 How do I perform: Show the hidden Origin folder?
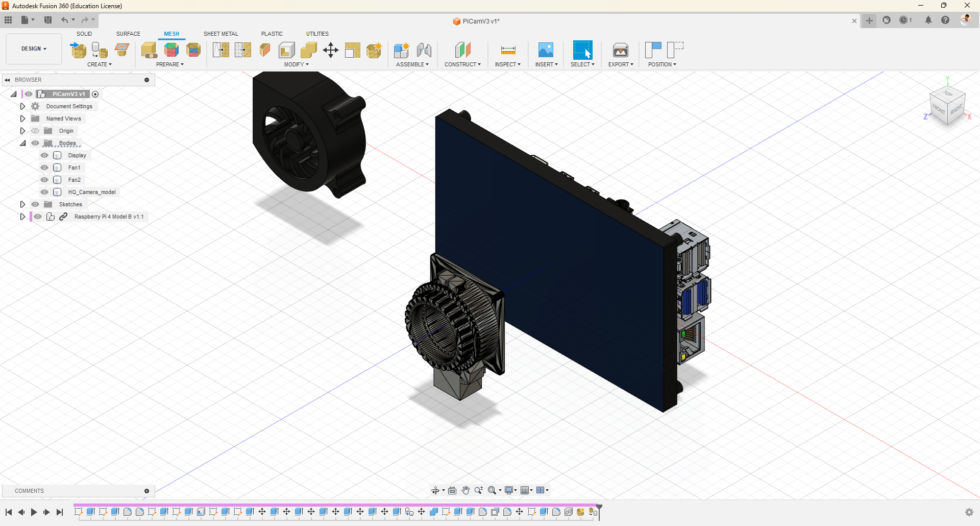(35, 131)
